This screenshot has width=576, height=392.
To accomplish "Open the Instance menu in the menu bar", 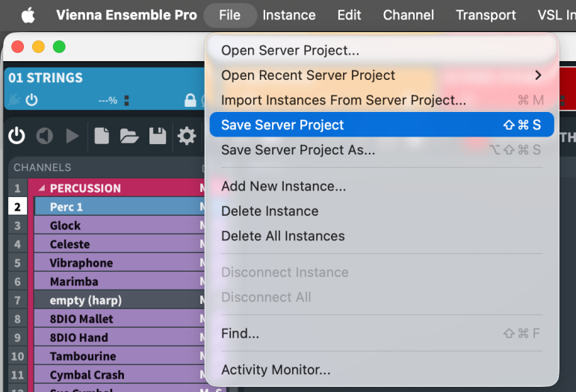I will point(289,15).
